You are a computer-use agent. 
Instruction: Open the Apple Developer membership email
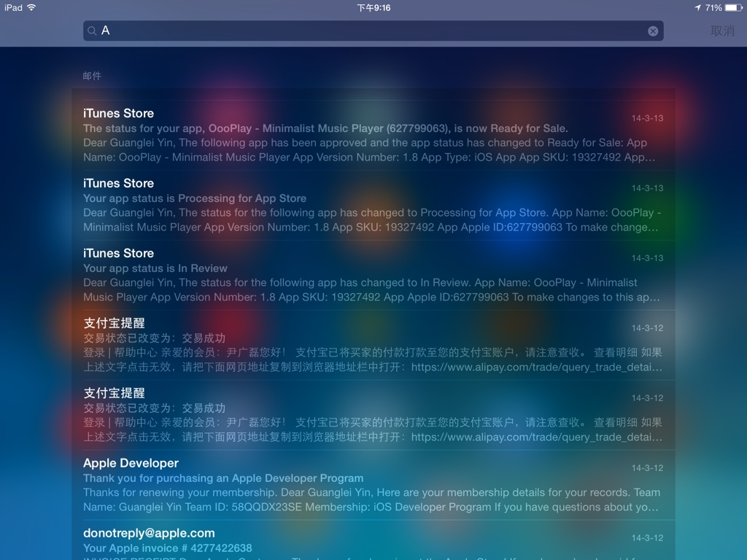pyautogui.click(x=372, y=485)
